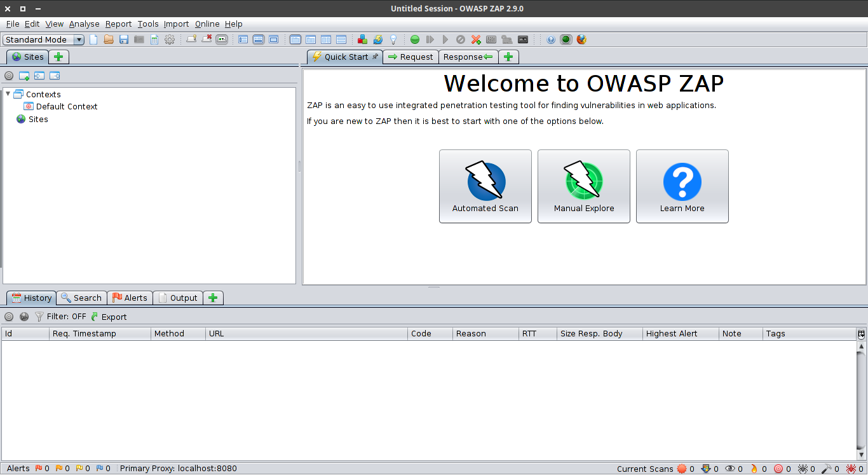This screenshot has height=475, width=868.
Task: Click the red X add-breakpoint icon
Action: point(476,39)
